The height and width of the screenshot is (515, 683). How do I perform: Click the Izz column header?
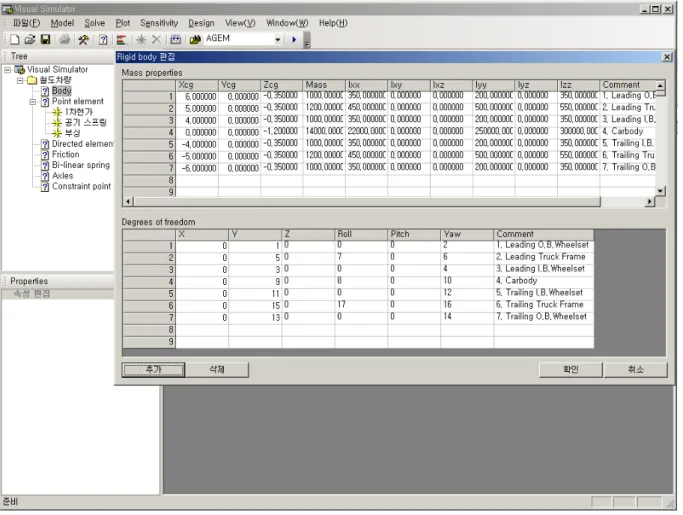(x=578, y=85)
